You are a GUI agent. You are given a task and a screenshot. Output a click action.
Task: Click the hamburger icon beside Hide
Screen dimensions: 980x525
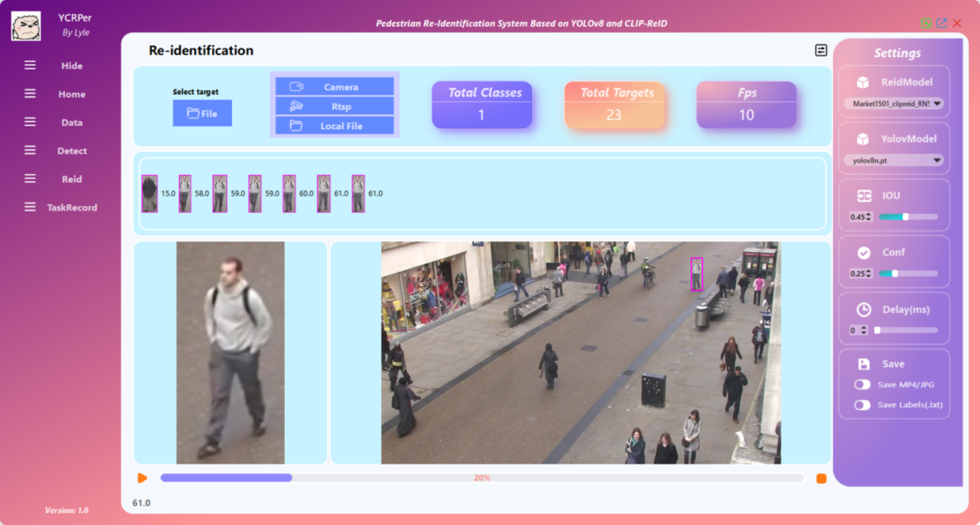[30, 66]
